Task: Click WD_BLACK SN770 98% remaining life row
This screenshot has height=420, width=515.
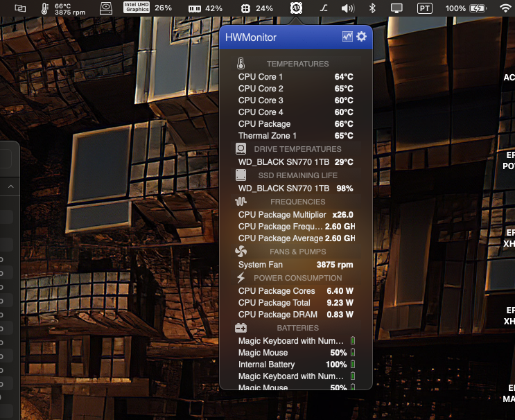Action: coord(295,188)
